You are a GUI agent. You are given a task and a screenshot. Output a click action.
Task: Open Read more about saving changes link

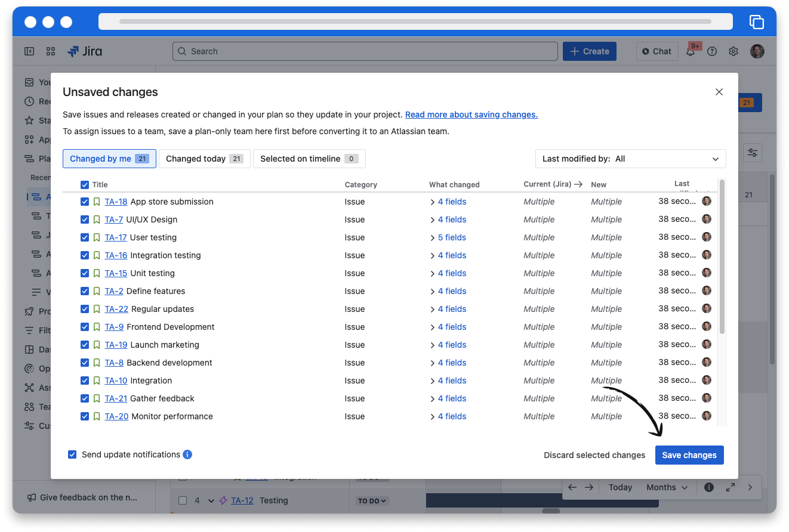coord(471,115)
